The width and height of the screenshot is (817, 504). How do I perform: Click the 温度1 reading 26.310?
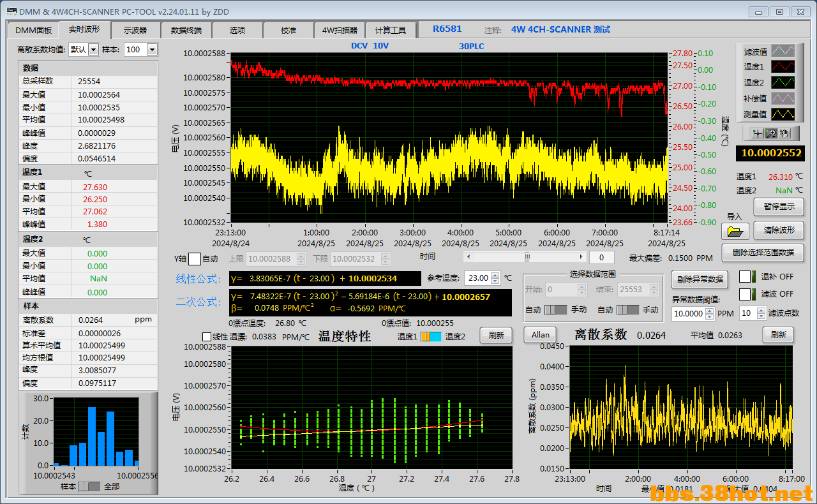click(780, 177)
